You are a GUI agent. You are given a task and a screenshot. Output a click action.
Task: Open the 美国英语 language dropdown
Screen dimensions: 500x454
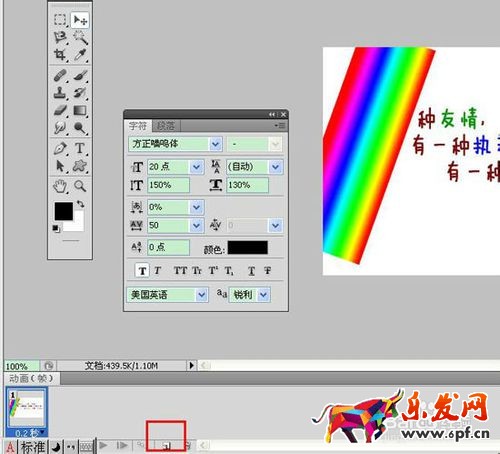pos(201,295)
